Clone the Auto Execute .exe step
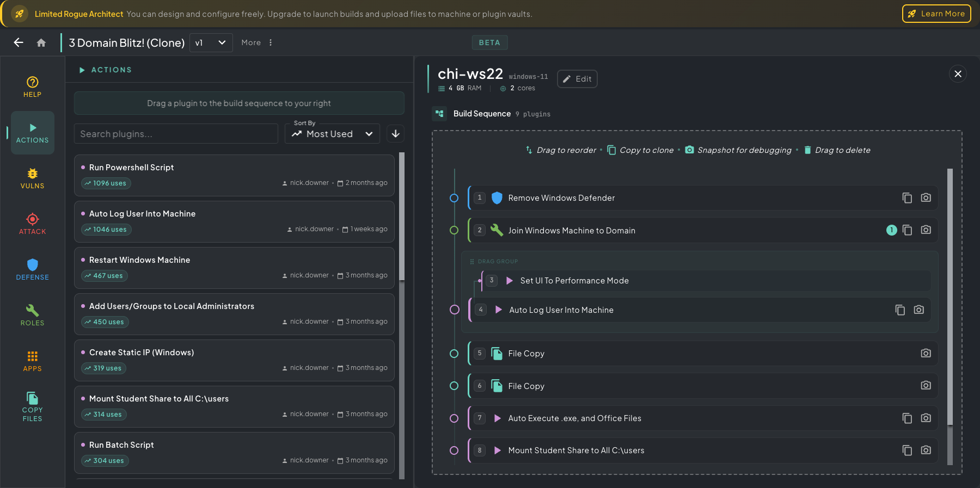980x488 pixels. click(907, 418)
